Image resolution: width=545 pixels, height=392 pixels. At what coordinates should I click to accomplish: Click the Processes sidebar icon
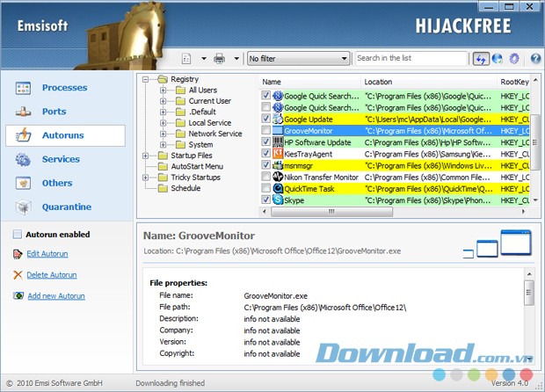click(23, 88)
